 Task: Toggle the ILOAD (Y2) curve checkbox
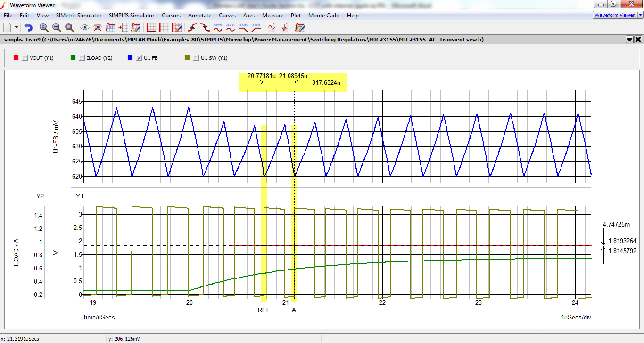82,58
